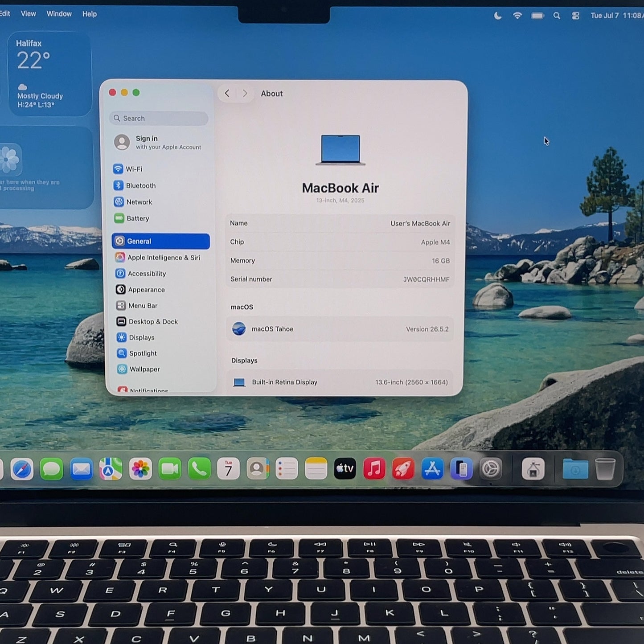Open the Halifax weather widget

pyautogui.click(x=50, y=74)
